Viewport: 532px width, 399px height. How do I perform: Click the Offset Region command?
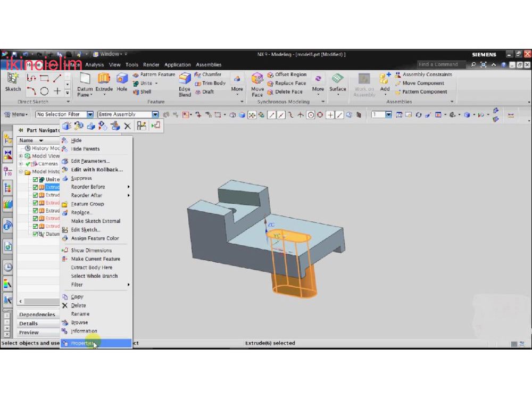(x=287, y=74)
